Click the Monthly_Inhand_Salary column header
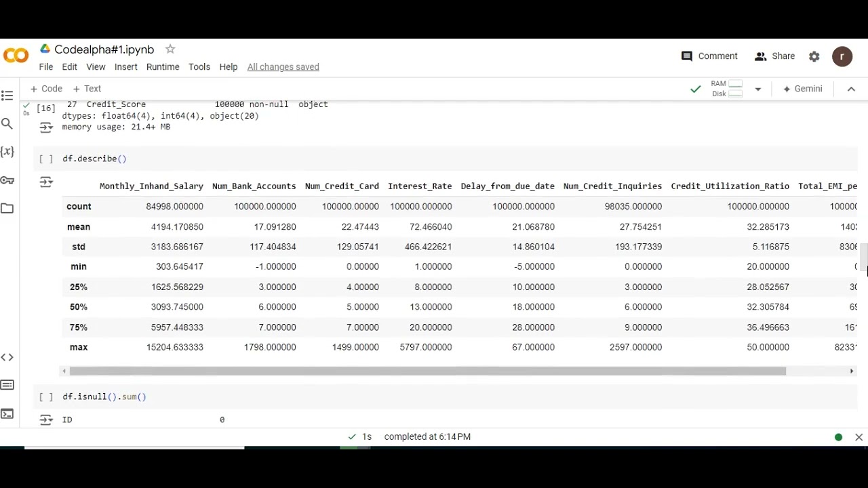The width and height of the screenshot is (868, 488). [151, 186]
